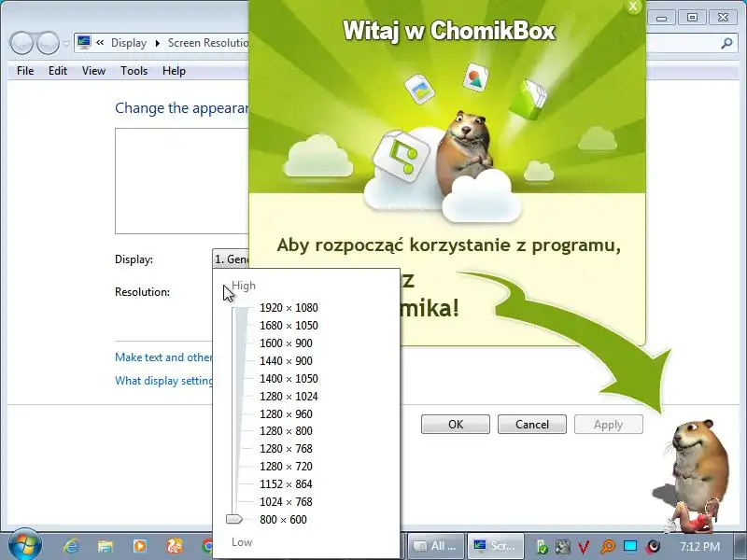This screenshot has height=560, width=747.
Task: Open the Windows Start menu orb
Action: [25, 544]
